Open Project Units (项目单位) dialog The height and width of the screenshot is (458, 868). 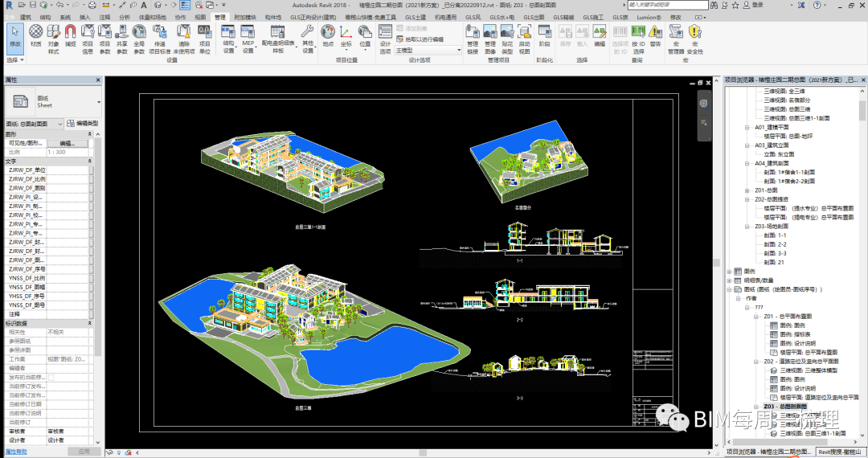click(x=204, y=36)
